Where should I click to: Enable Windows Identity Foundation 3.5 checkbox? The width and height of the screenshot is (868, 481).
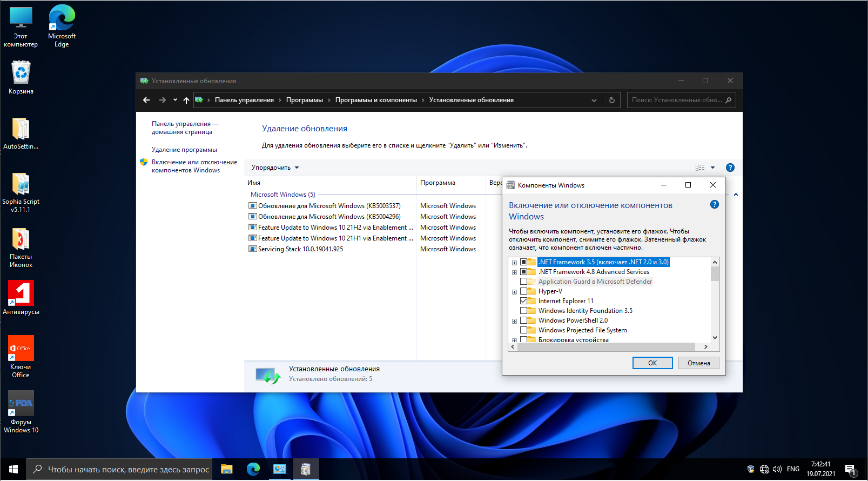tap(523, 311)
